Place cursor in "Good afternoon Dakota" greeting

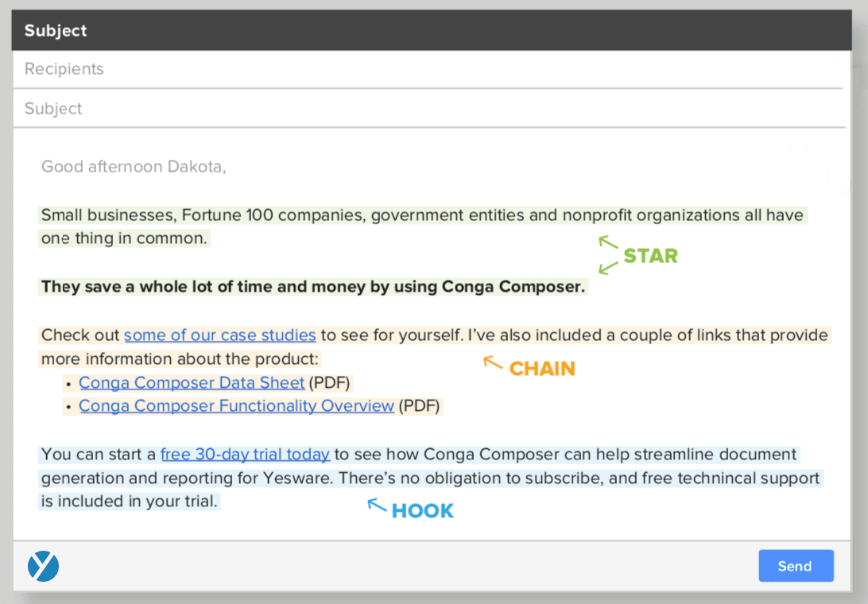click(134, 167)
